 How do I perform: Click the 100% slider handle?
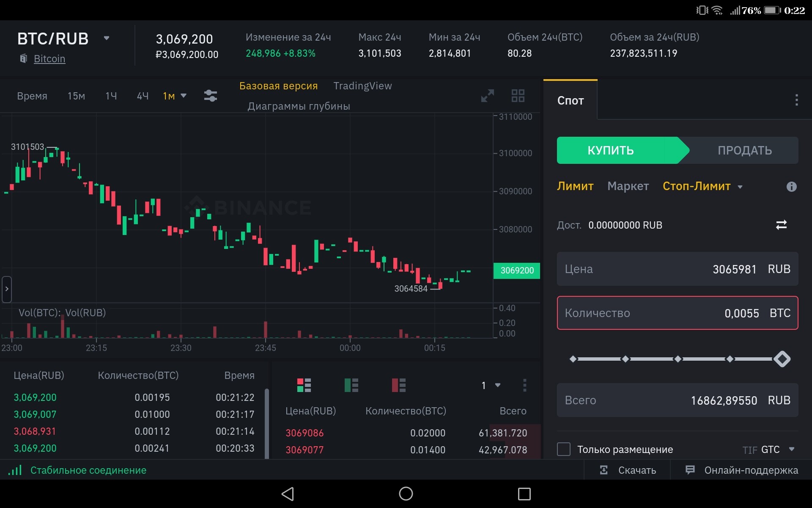click(x=782, y=359)
